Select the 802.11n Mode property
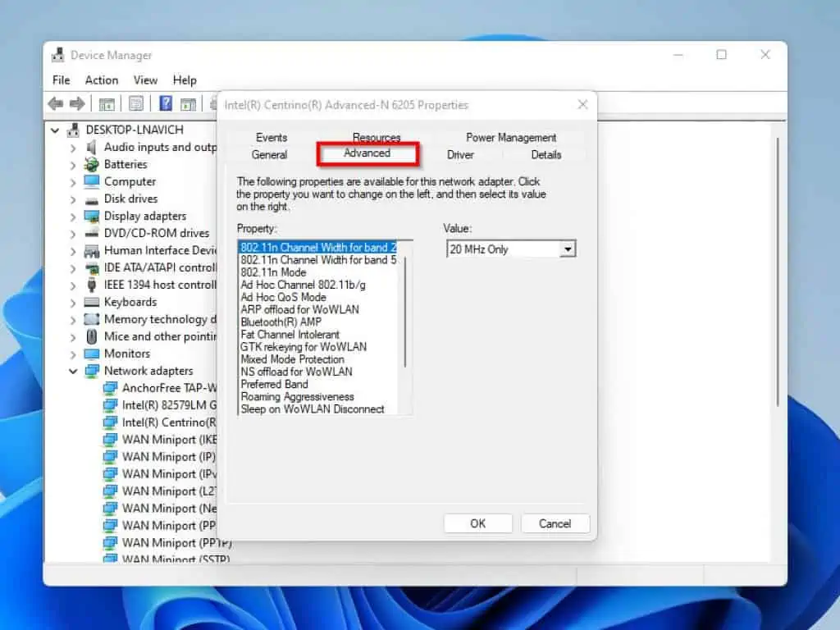The width and height of the screenshot is (840, 630). 273,272
